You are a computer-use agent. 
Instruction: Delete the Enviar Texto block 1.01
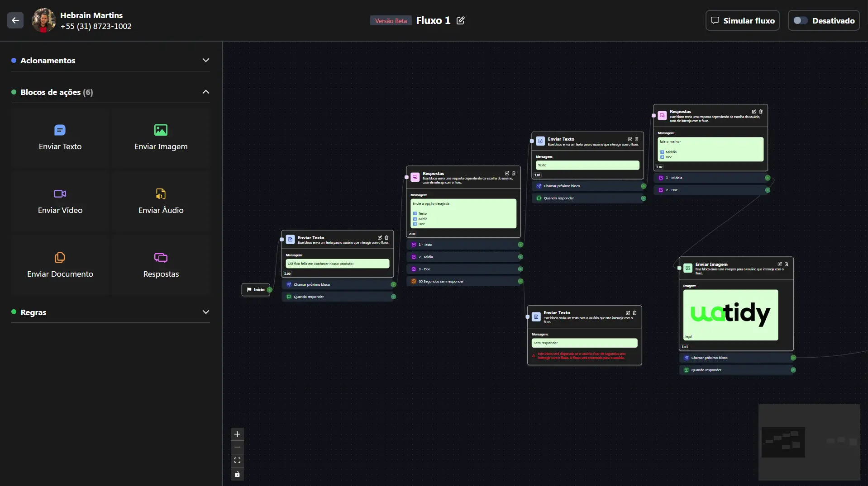pyautogui.click(x=637, y=139)
